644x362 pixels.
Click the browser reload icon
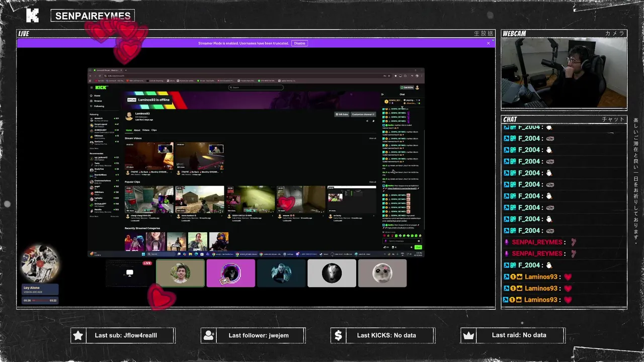100,76
